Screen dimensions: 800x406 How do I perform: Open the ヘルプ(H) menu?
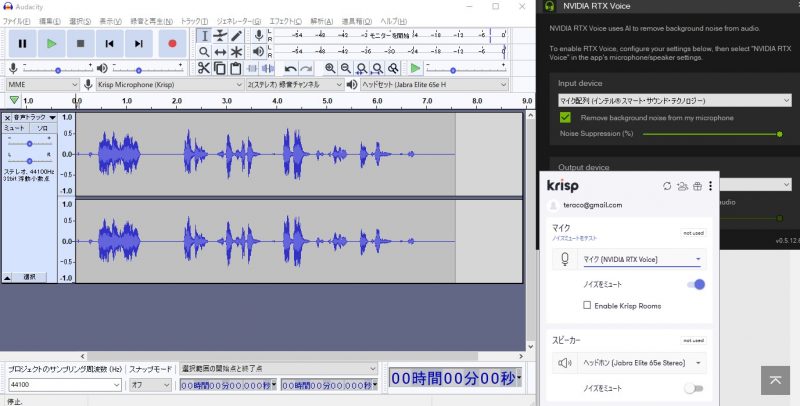point(393,21)
